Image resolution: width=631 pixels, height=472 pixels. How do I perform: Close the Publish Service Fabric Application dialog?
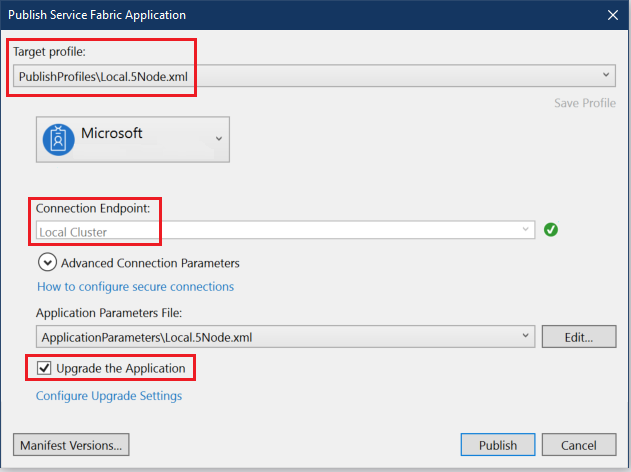pos(612,15)
